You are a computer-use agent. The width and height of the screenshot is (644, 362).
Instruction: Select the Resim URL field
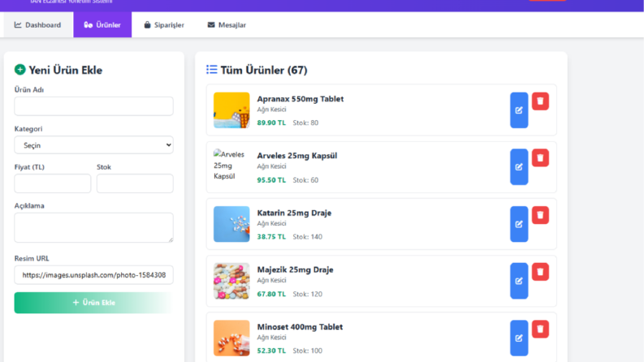pyautogui.click(x=93, y=275)
